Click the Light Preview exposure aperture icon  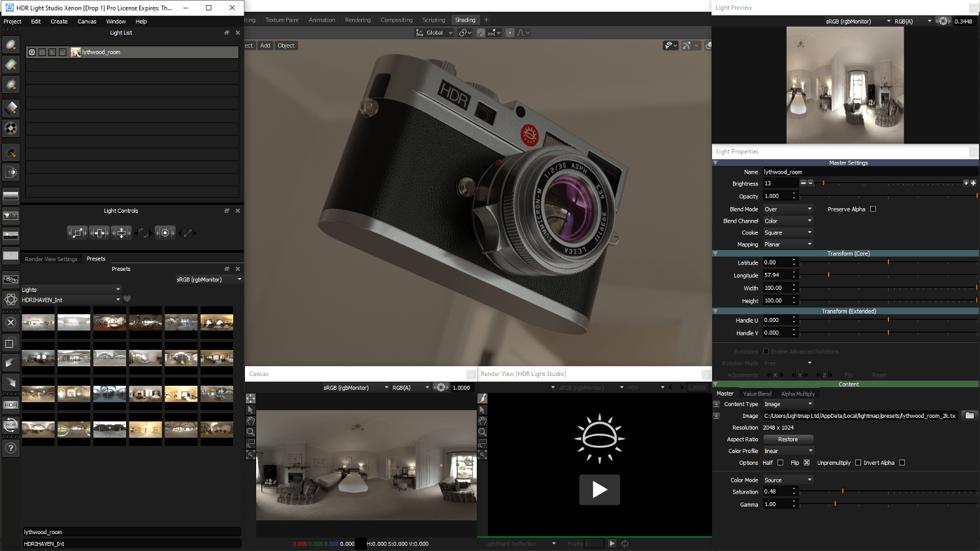(x=943, y=21)
